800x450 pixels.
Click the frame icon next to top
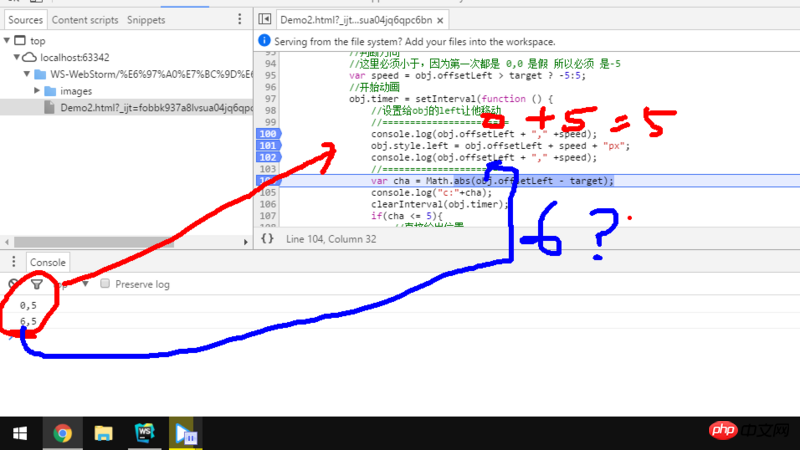tap(20, 40)
